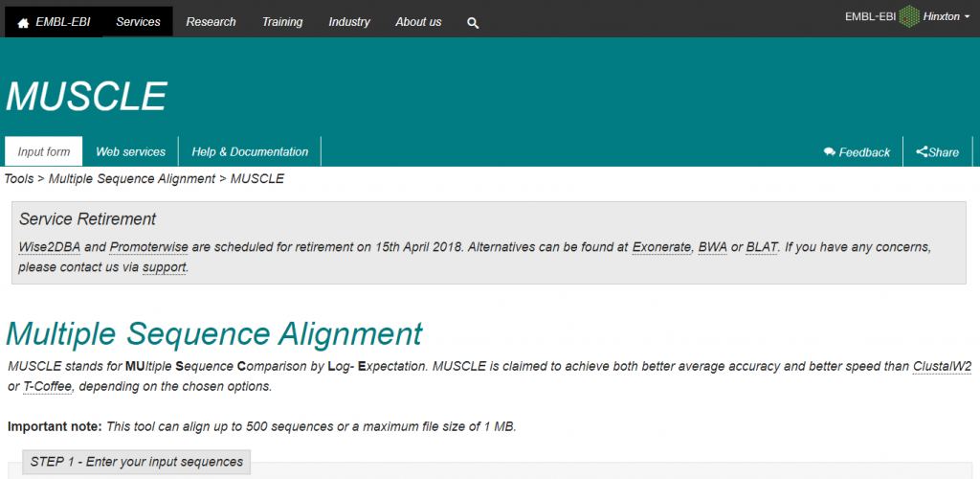Click the Share link text
980x479 pixels.
(x=944, y=152)
